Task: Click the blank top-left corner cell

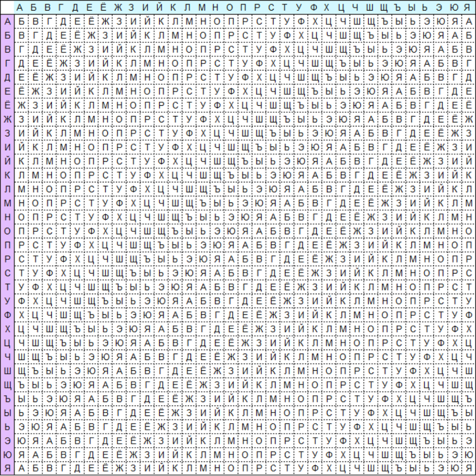Action: [x=7, y=7]
